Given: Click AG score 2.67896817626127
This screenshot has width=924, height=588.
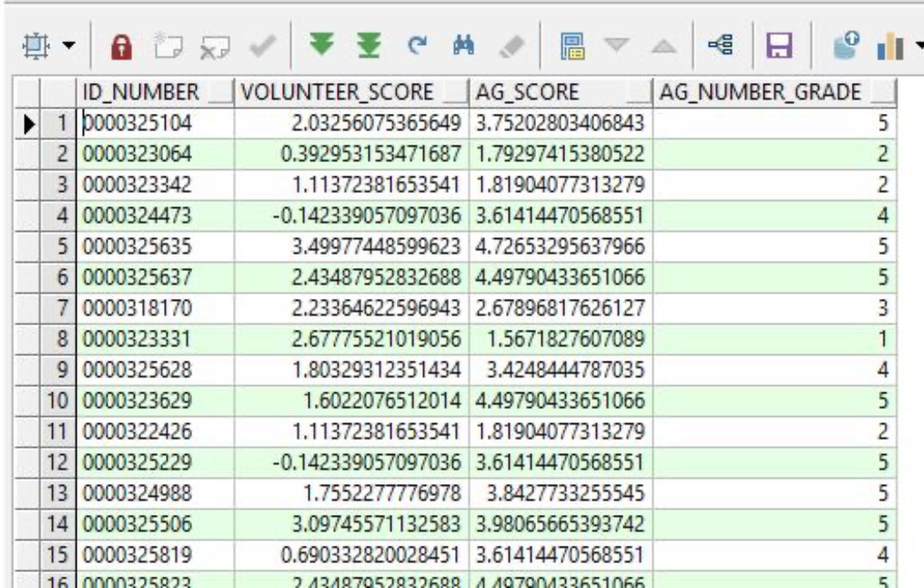Looking at the screenshot, I should tap(561, 309).
